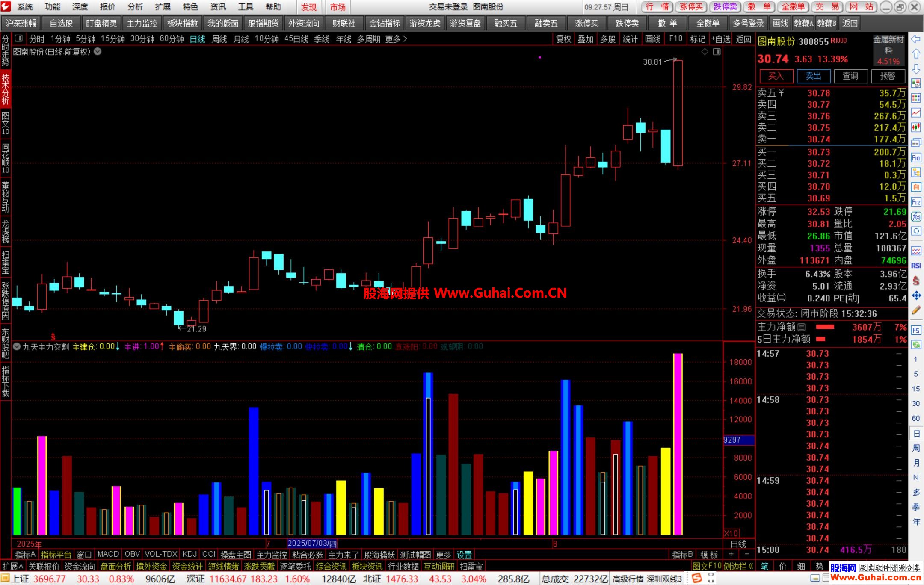924x585 pixels.
Task: Click the 主力监控 toolbar button
Action: pos(142,23)
